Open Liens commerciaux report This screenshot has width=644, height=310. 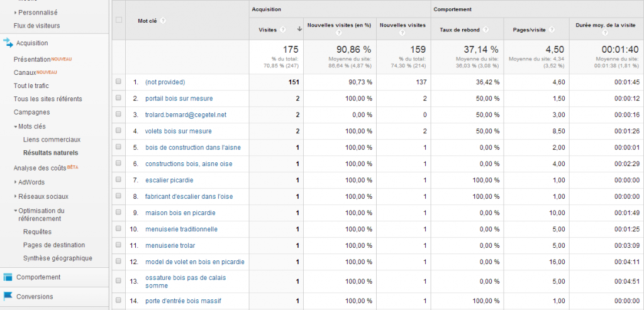point(52,140)
